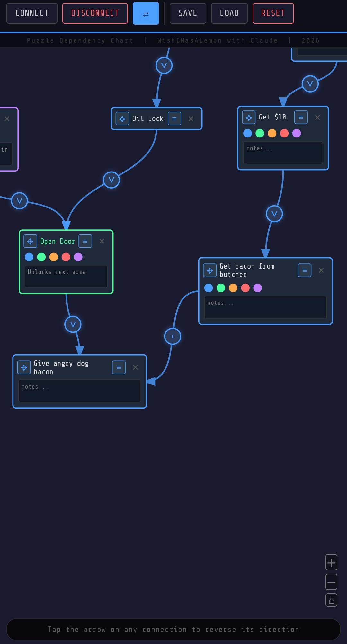Select Give angry dog bacon title

click(x=61, y=368)
